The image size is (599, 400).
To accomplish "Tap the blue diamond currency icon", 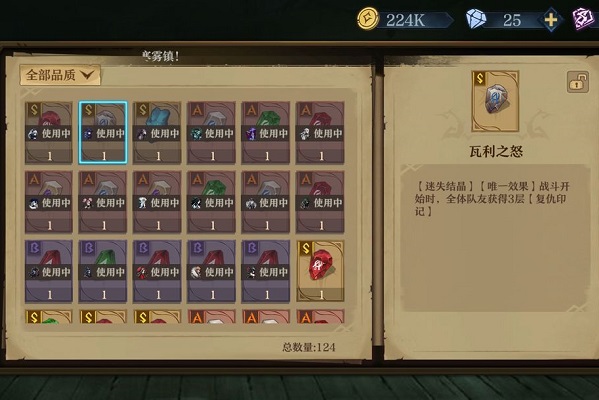I will [x=476, y=19].
